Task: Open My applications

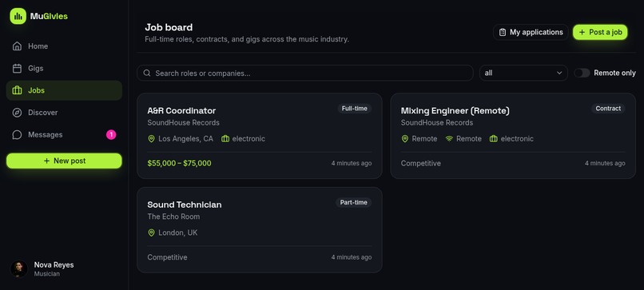Action: (531, 32)
